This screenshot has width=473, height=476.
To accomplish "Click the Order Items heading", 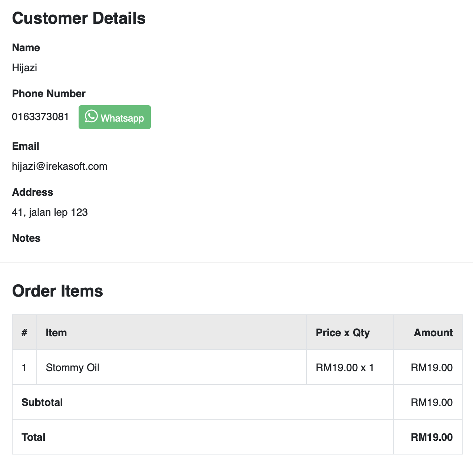I will (x=57, y=291).
